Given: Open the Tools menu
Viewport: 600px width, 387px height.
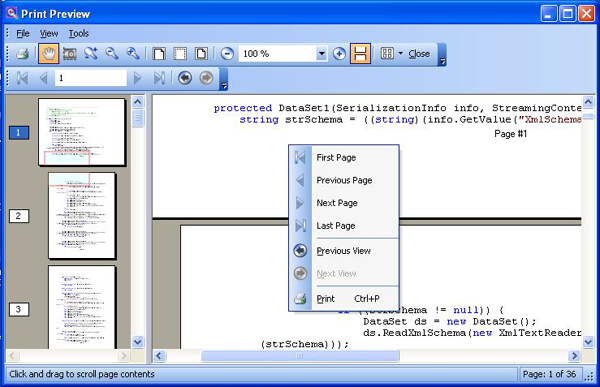Looking at the screenshot, I should 78,34.
